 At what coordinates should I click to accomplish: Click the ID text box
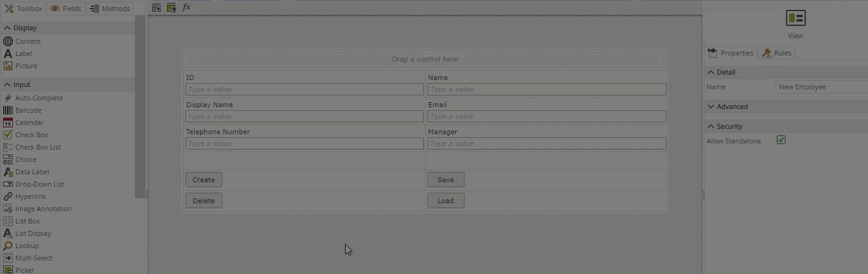304,89
